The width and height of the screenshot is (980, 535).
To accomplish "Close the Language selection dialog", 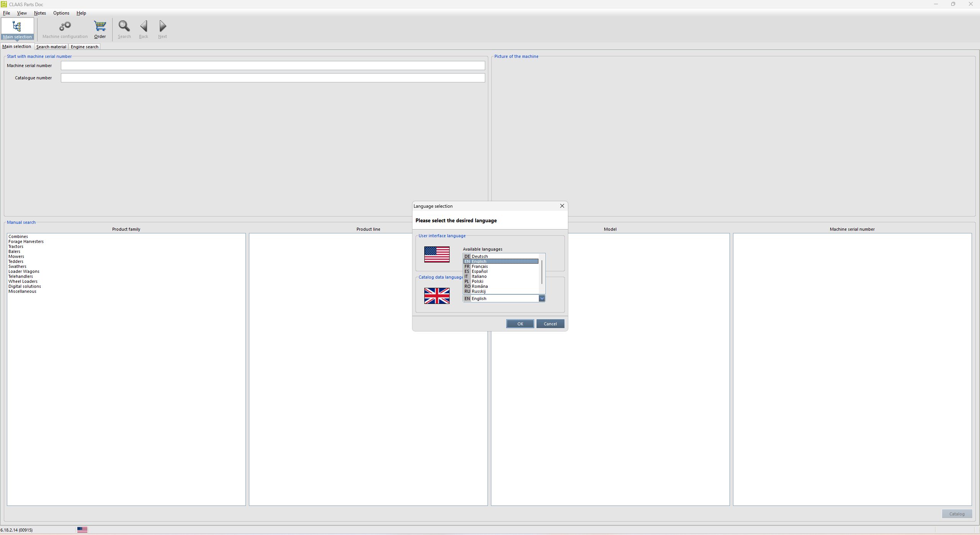I will coord(562,206).
